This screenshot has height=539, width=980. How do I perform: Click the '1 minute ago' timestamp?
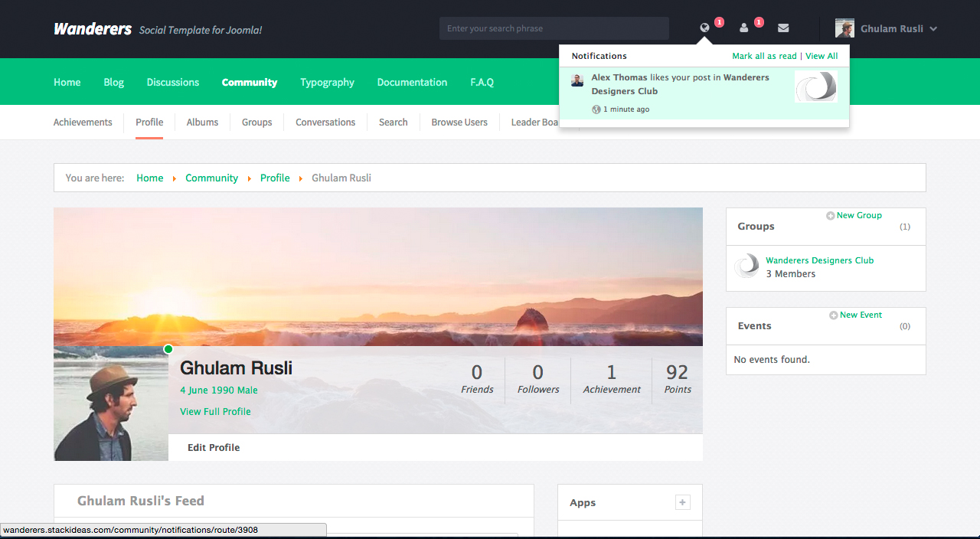pos(626,109)
